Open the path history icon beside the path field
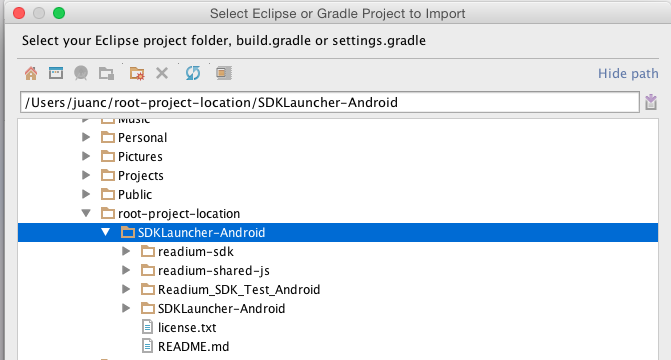 651,102
